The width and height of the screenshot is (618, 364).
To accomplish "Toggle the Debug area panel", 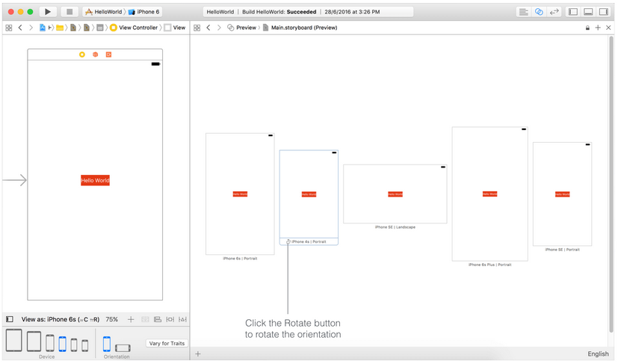I will click(588, 12).
